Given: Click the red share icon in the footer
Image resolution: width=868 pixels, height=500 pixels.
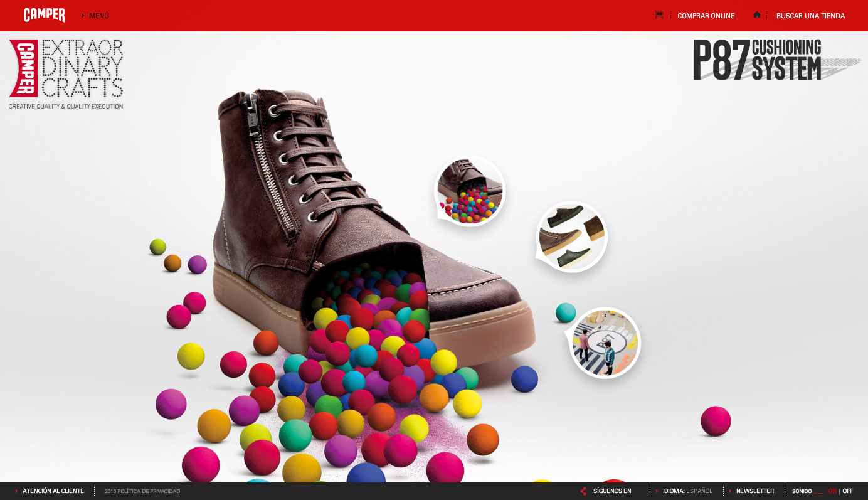Looking at the screenshot, I should coord(583,491).
